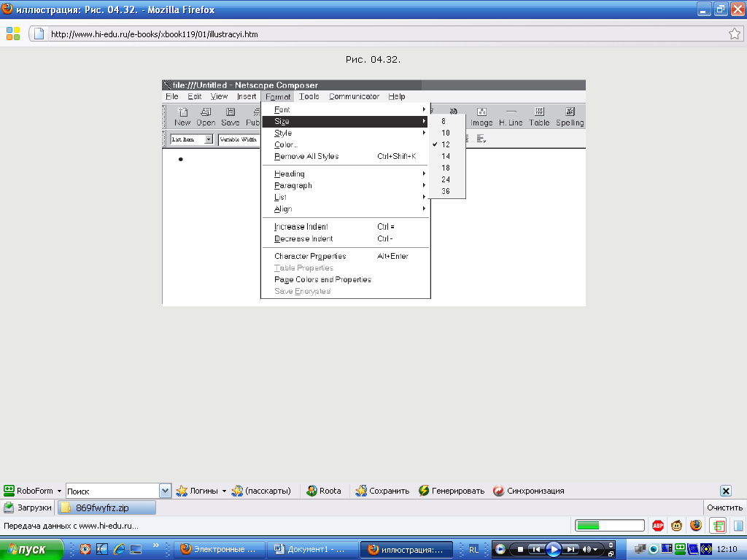Open the colored tab groups icon
This screenshot has height=560, width=747.
(x=13, y=34)
